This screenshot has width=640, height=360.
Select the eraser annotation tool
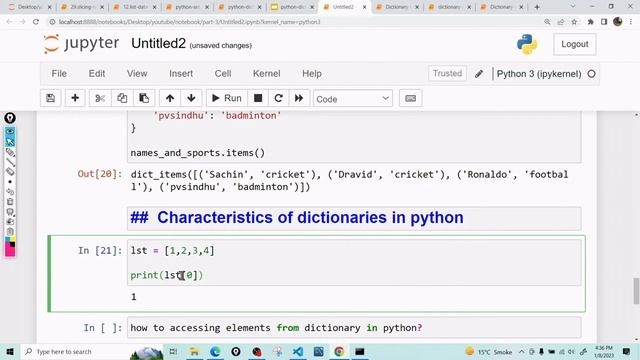[x=10, y=172]
